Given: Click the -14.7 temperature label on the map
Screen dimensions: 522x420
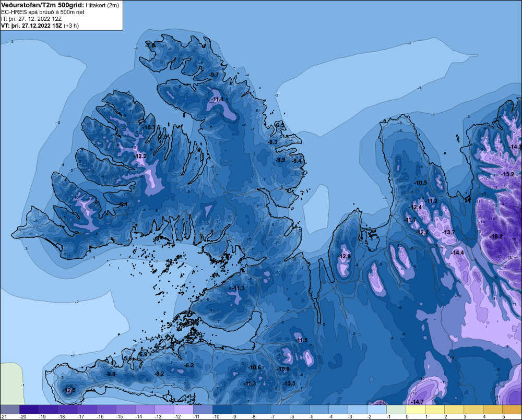Looking at the screenshot, I should 417,402.
